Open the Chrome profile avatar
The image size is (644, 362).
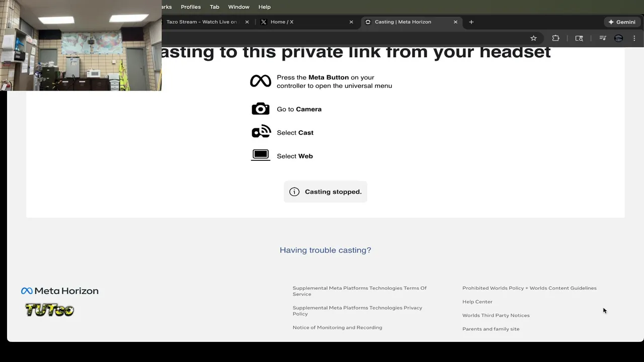pyautogui.click(x=618, y=38)
